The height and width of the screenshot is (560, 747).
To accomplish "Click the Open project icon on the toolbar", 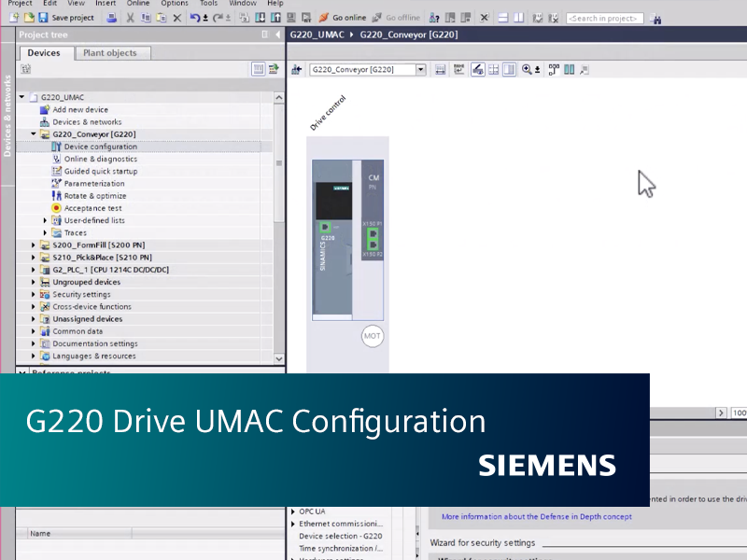I will tap(29, 18).
